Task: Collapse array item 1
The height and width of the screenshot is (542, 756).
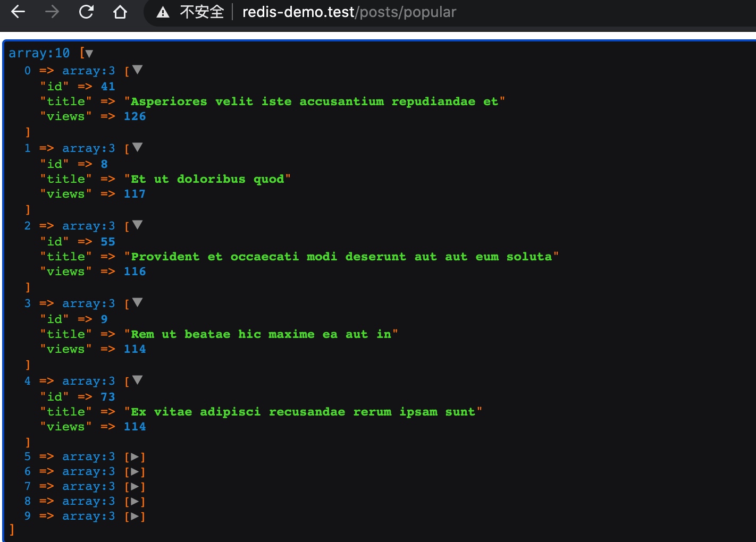Action: tap(138, 147)
